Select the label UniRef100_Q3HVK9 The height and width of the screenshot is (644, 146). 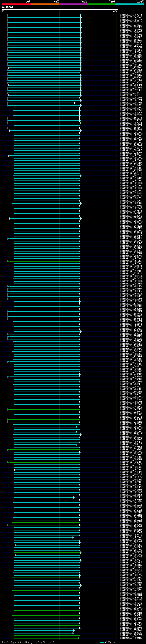pyautogui.click(x=131, y=60)
